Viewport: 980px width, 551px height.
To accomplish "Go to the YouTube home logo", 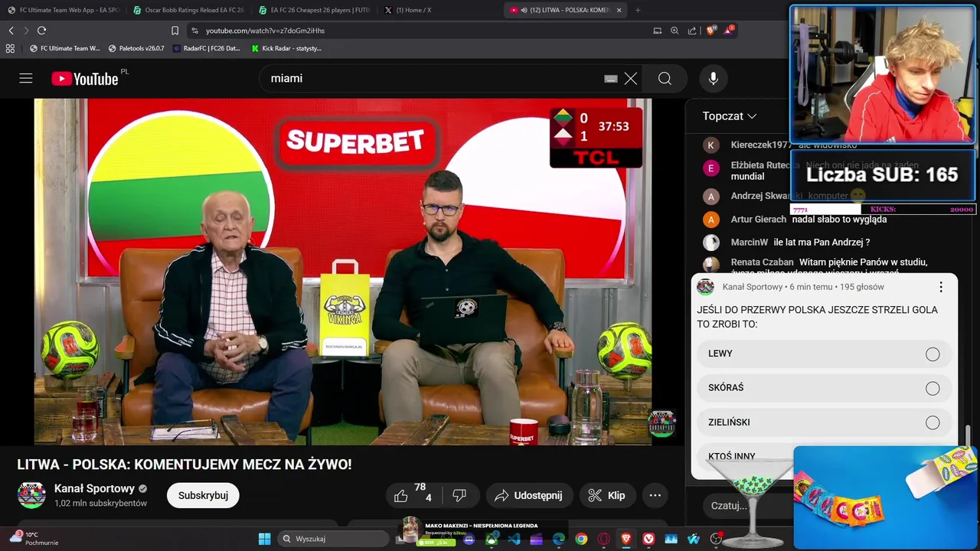I will 85,79.
